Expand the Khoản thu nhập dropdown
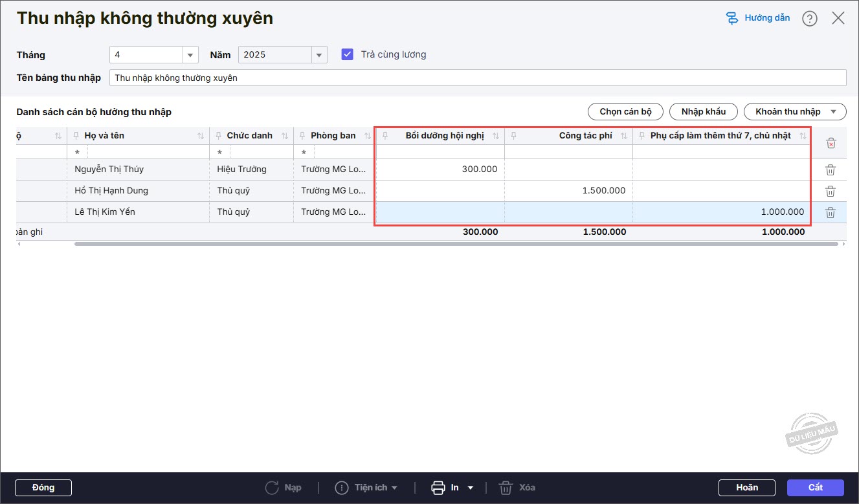 tap(833, 111)
